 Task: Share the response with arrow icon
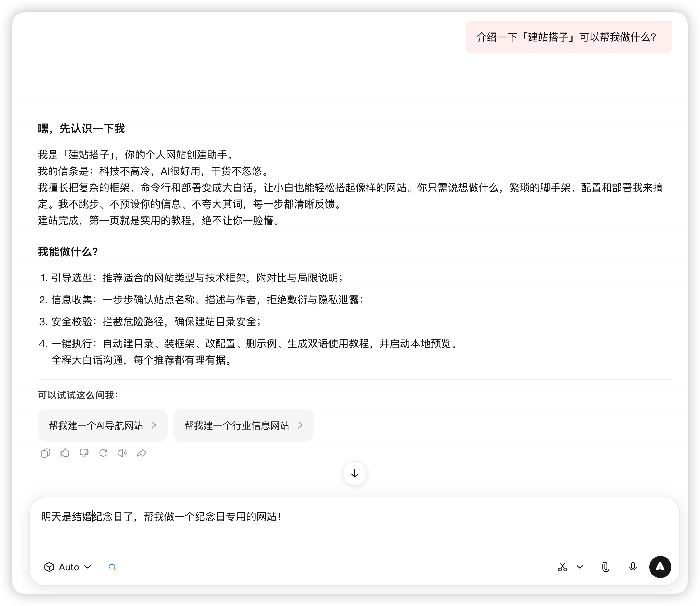coord(142,453)
